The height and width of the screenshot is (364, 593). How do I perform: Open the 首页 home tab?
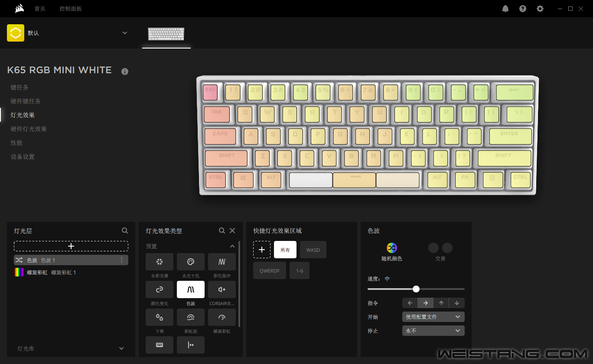[x=40, y=9]
